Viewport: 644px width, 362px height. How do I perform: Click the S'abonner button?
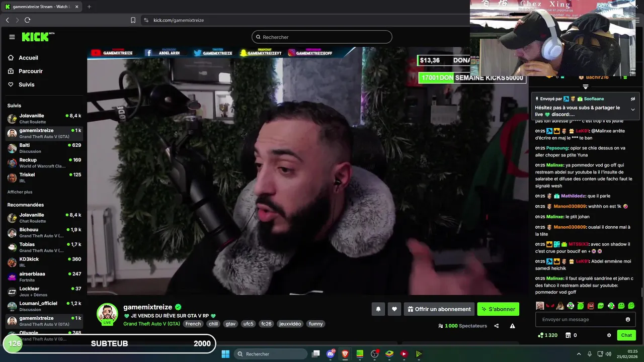click(x=498, y=309)
